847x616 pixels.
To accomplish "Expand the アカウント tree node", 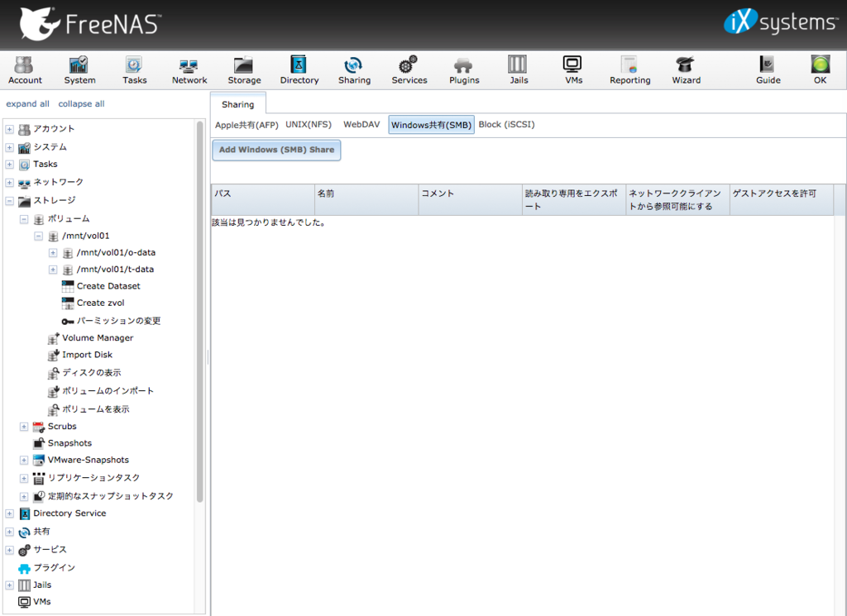I will click(x=10, y=130).
